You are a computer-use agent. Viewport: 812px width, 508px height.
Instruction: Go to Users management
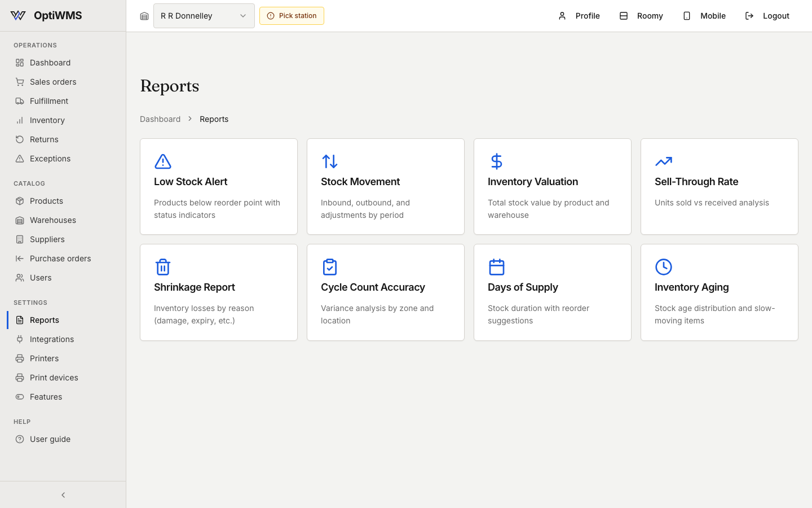pos(63,278)
